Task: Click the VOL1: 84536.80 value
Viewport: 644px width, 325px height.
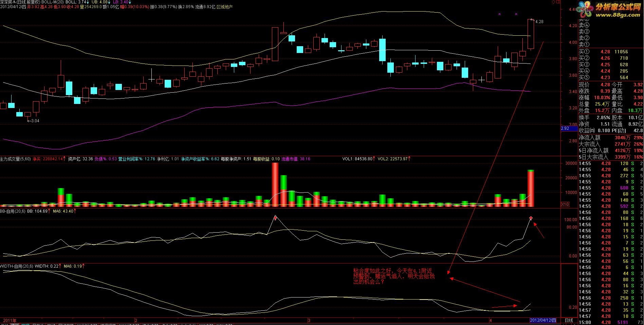Action: point(359,159)
